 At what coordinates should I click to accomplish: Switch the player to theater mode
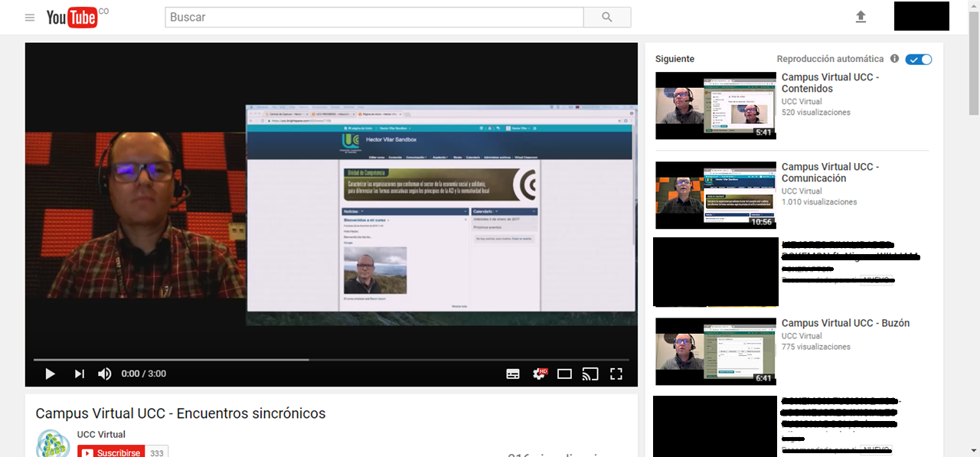[564, 374]
